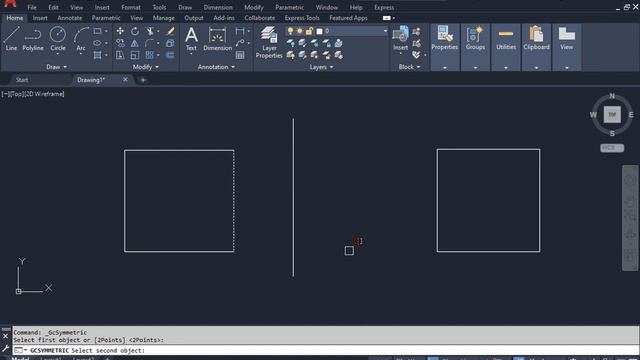Activate the Rotate tool

(x=135, y=31)
